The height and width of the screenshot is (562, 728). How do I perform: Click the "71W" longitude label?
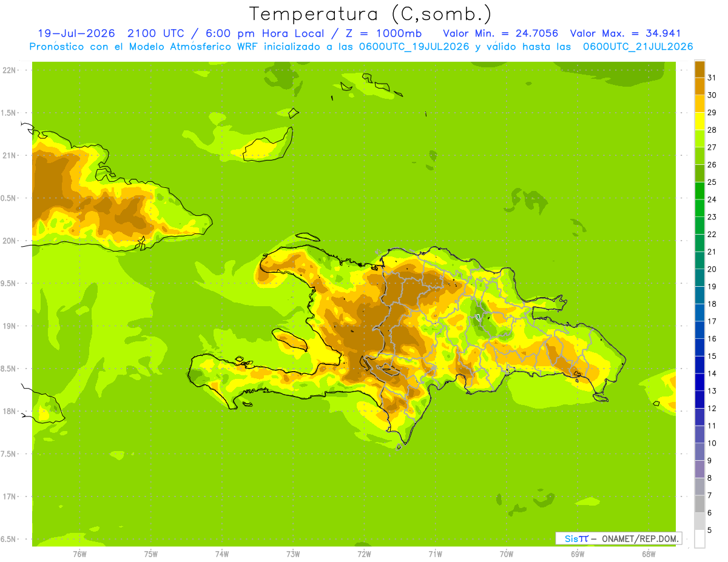click(435, 554)
